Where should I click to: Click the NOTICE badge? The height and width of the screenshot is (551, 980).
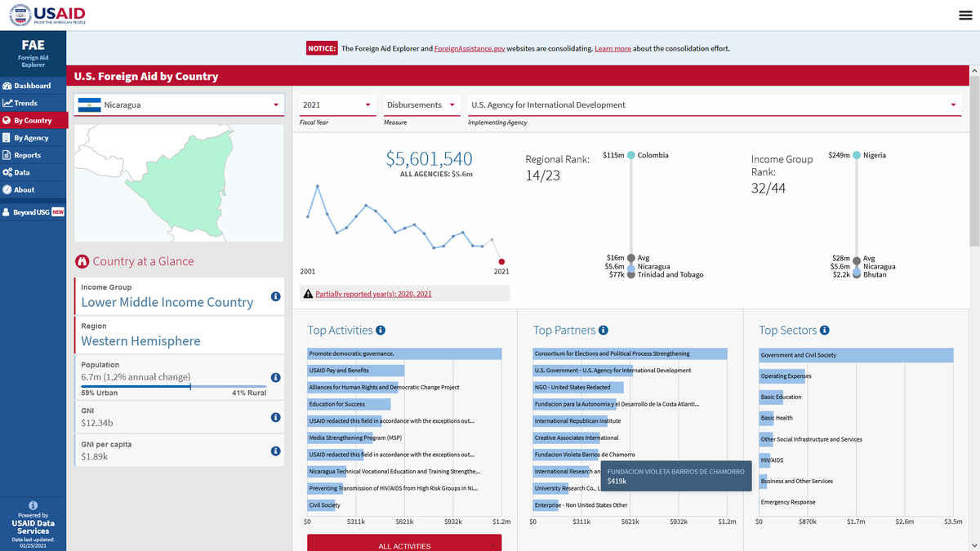tap(322, 48)
